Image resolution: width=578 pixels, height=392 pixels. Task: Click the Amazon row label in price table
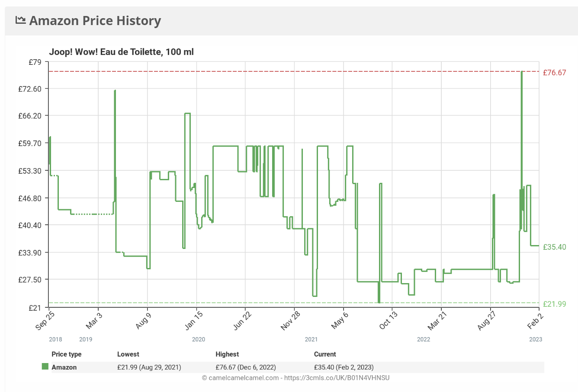pos(64,367)
